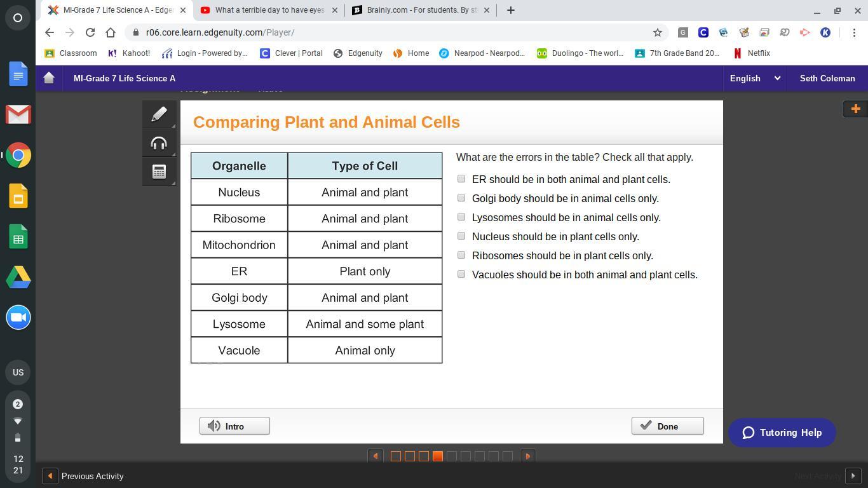Open the Netflix bookmark

(x=752, y=53)
